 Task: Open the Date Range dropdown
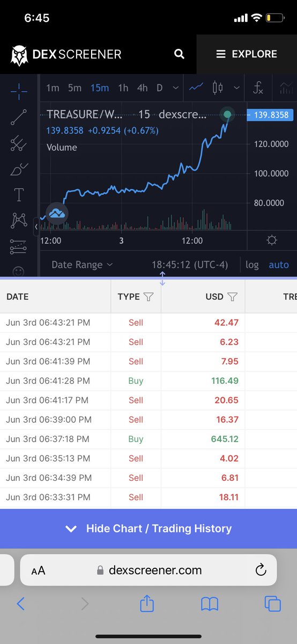click(x=82, y=265)
